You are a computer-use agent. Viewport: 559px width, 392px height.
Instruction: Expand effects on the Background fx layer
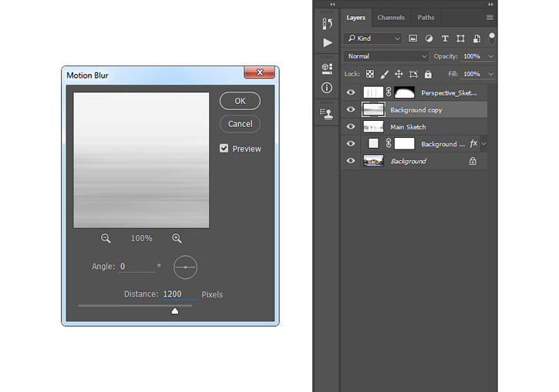[x=483, y=144]
